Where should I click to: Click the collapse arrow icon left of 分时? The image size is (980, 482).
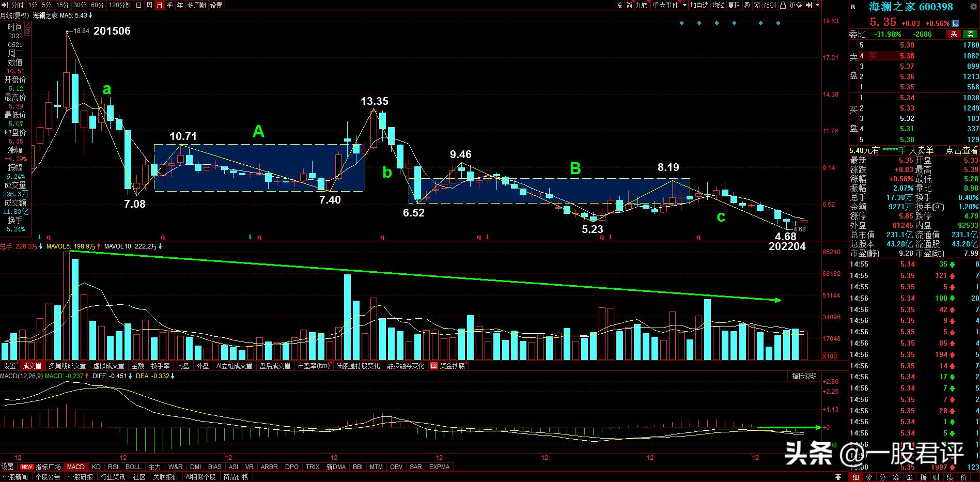point(5,5)
